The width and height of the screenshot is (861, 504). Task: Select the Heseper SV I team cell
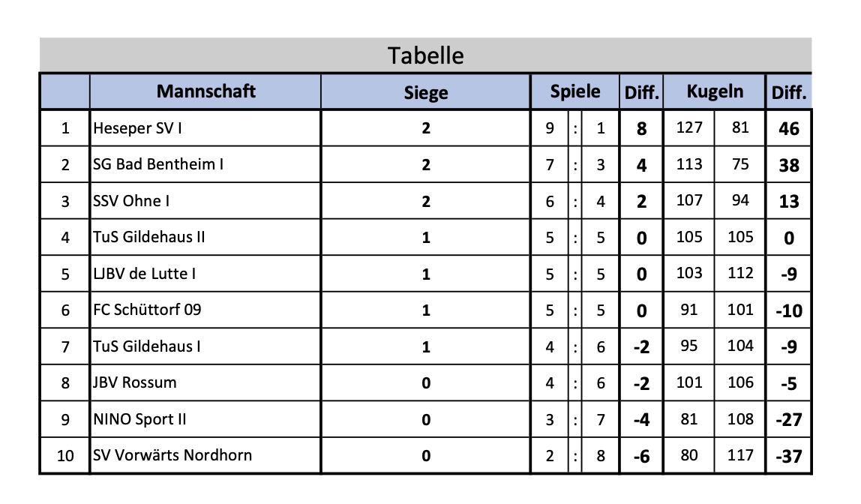pos(138,128)
